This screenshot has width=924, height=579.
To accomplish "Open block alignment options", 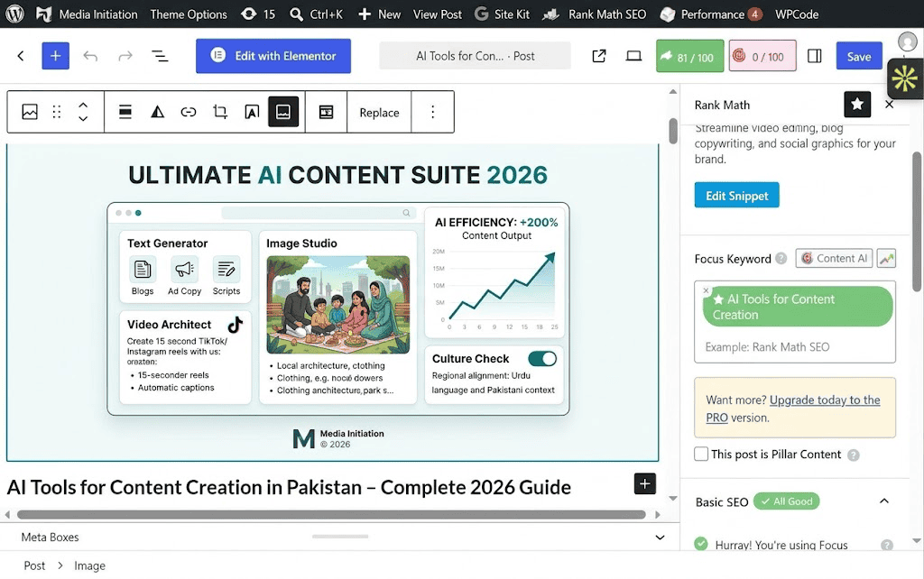I will (x=125, y=112).
